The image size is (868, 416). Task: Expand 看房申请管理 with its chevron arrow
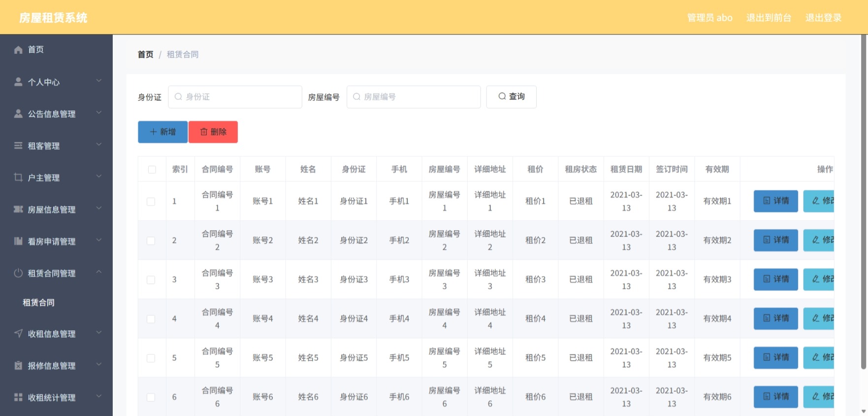(x=99, y=240)
